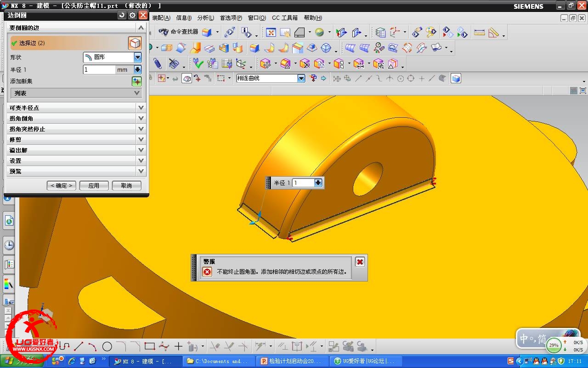Expand the 修剪 section

(x=76, y=139)
